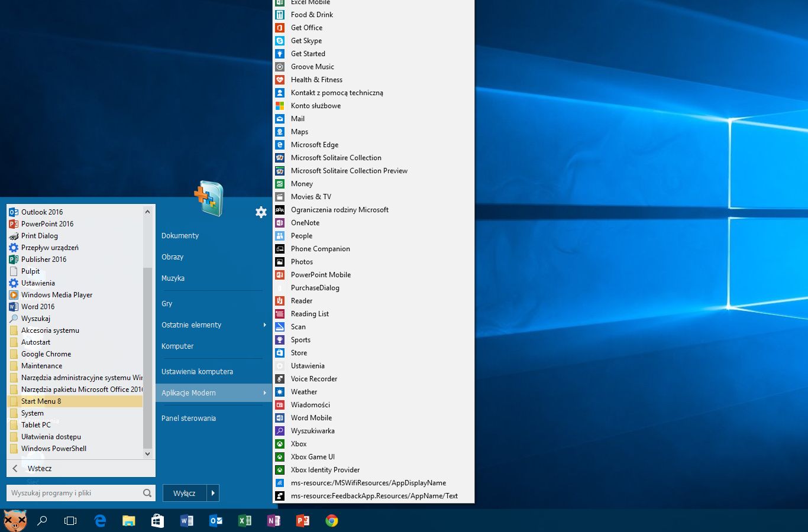Open File Explorer from the taskbar

tap(128, 521)
